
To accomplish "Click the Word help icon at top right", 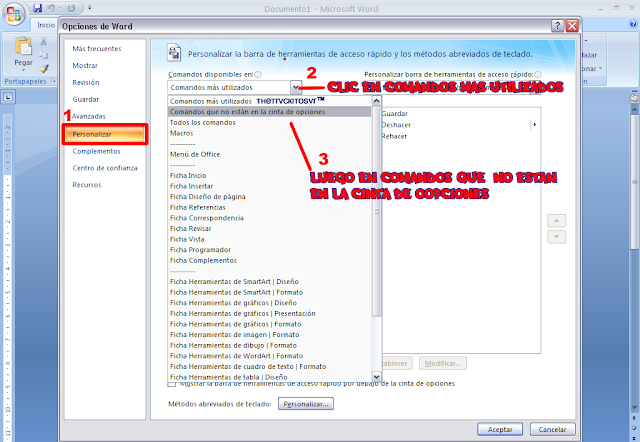I will coord(633,24).
